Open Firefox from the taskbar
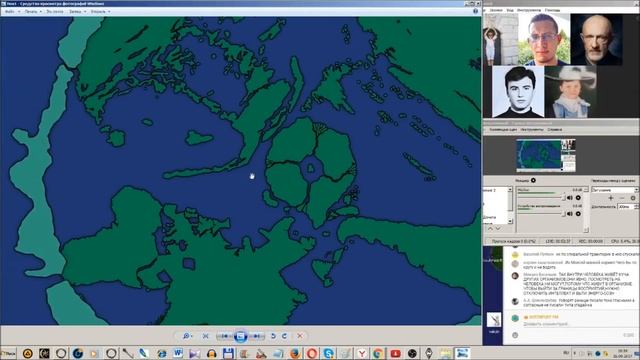Viewport: 640px width, 360px height. click(295, 353)
